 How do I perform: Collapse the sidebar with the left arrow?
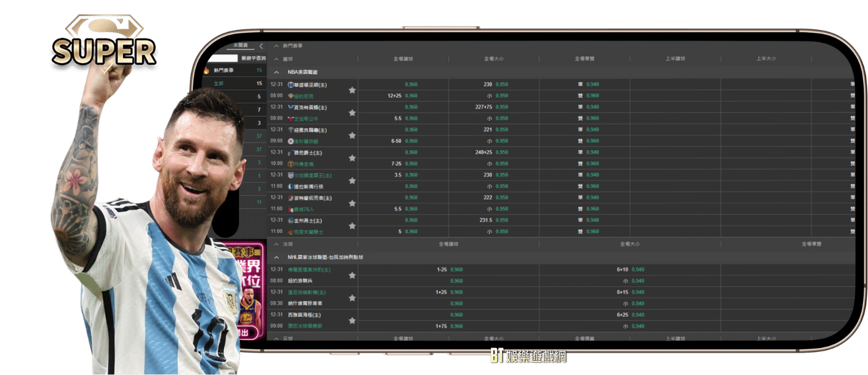click(x=261, y=46)
